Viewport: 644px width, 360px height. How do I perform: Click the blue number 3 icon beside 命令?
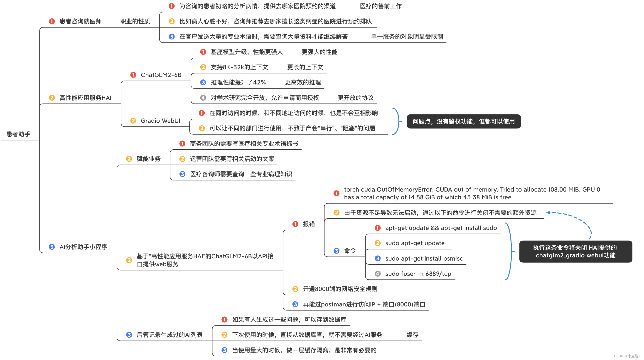pyautogui.click(x=337, y=251)
